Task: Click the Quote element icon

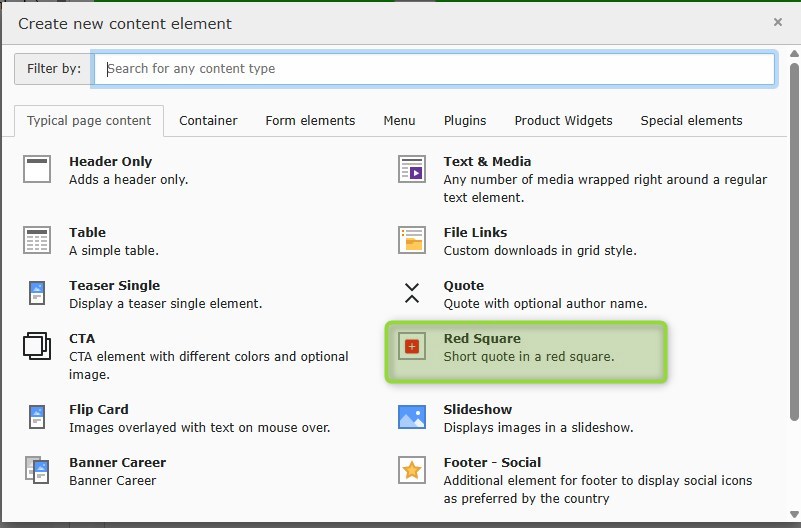Action: (412, 293)
